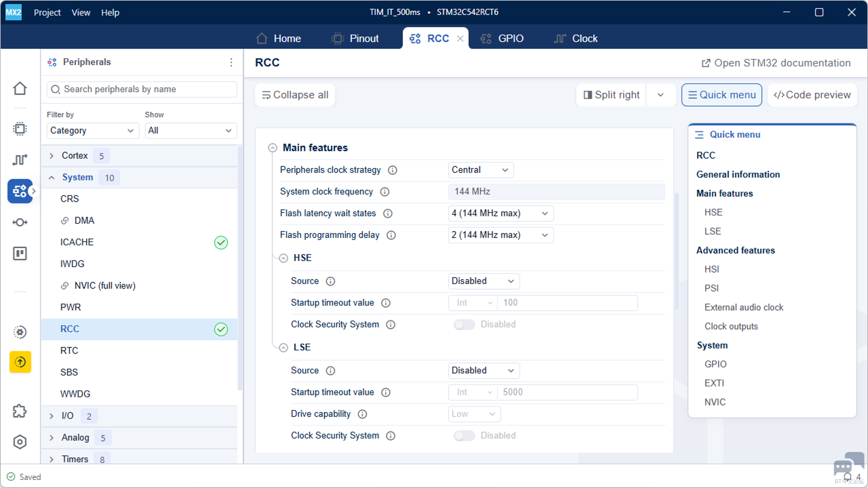868x488 pixels.
Task: Open the hexagon settings sidebar icon
Action: [20, 442]
